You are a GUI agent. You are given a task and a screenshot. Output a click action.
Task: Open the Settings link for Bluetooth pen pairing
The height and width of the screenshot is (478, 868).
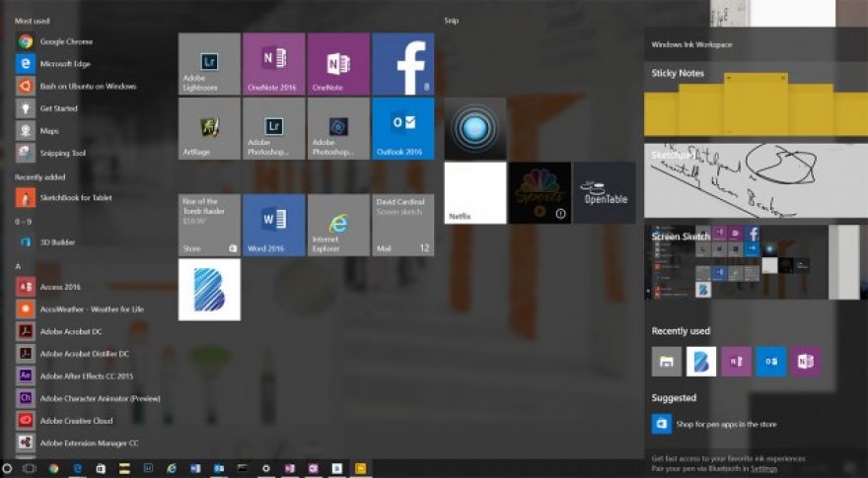coord(763,468)
